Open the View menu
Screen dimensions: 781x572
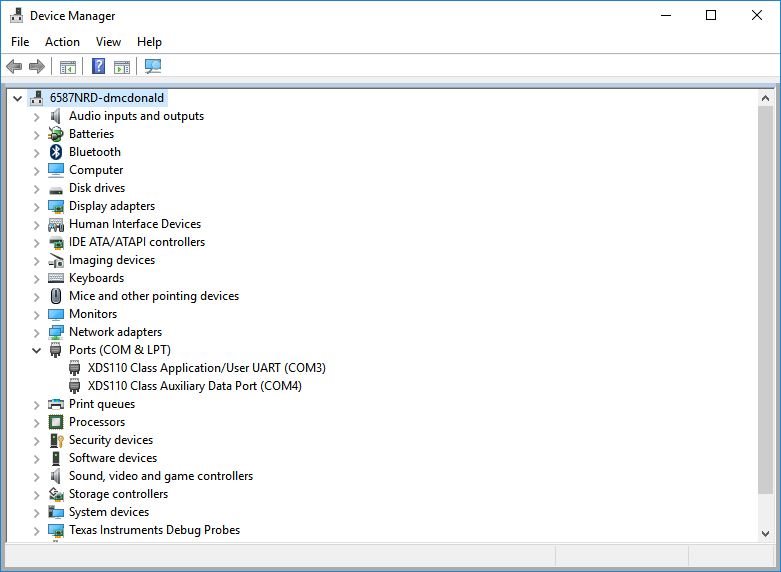pyautogui.click(x=108, y=42)
